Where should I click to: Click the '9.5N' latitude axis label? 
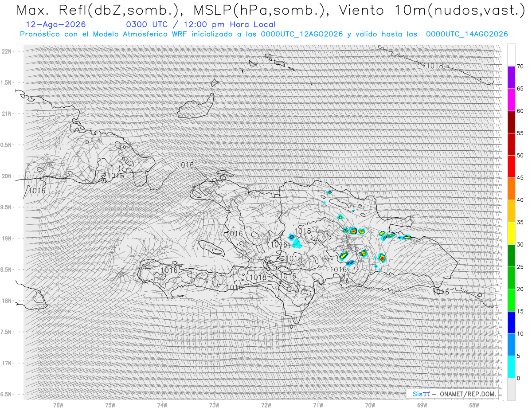tap(5, 207)
